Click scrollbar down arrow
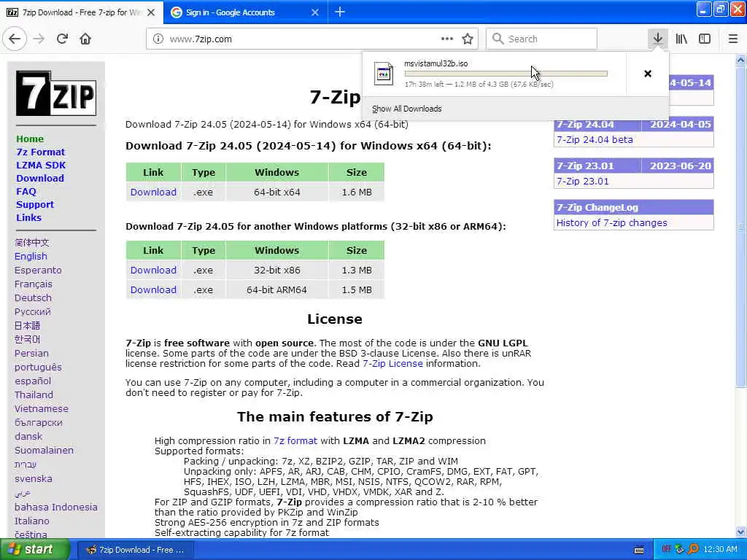This screenshot has height=560, width=747. (740, 532)
